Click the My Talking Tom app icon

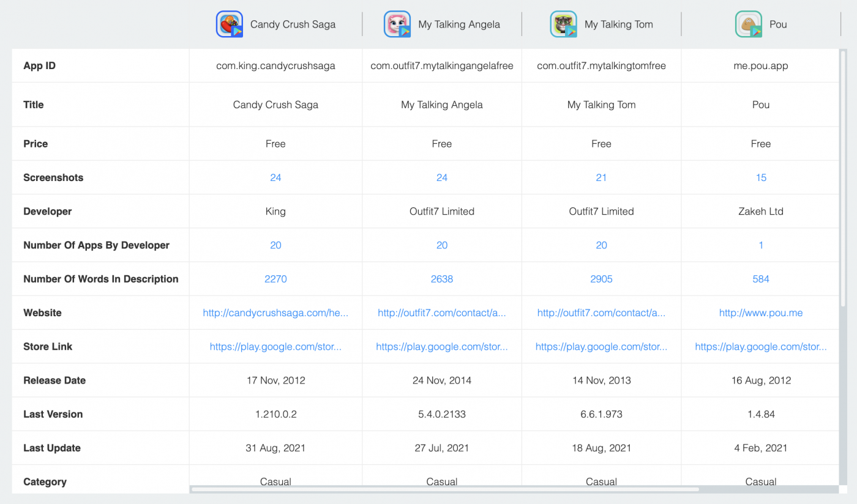pyautogui.click(x=563, y=24)
